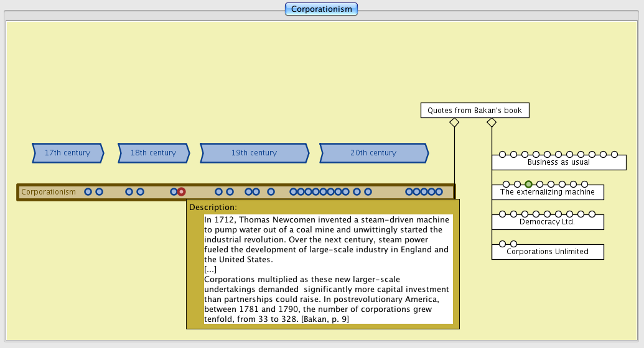Select last circle above Business as usual

click(x=614, y=155)
